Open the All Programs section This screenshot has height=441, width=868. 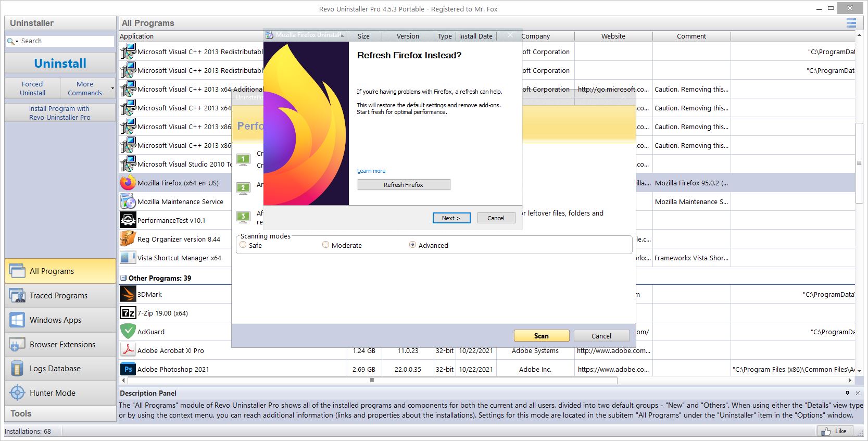click(60, 271)
